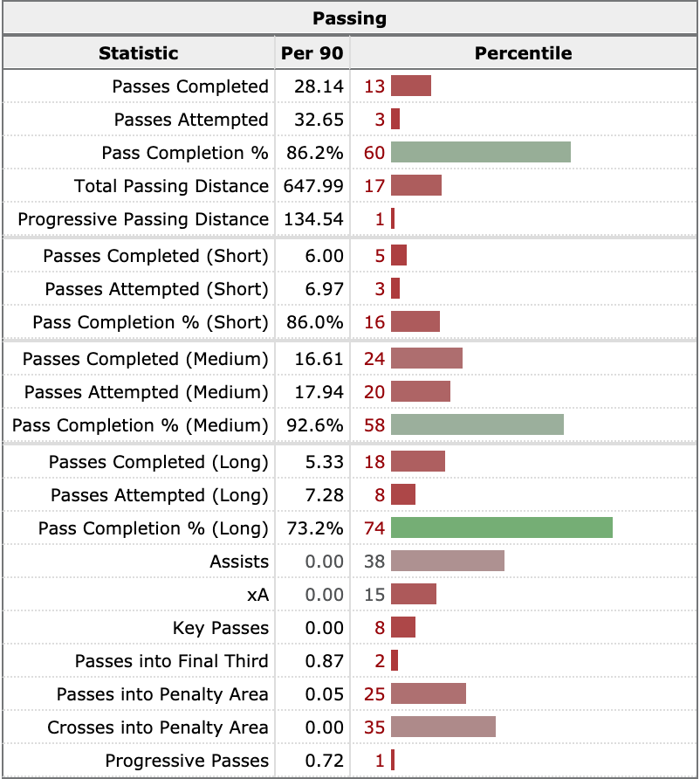The width and height of the screenshot is (700, 779).
Task: Click the Pass Completion % green percentile bar
Action: point(480,153)
